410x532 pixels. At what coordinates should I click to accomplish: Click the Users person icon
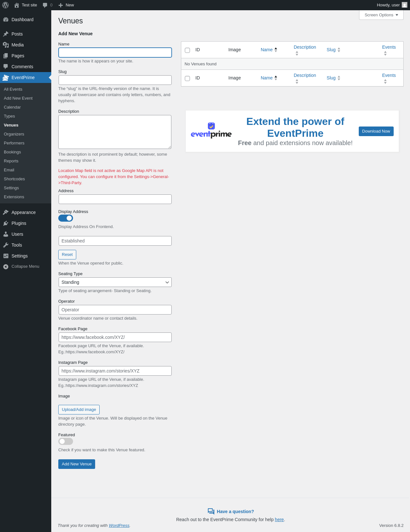[x=6, y=234]
